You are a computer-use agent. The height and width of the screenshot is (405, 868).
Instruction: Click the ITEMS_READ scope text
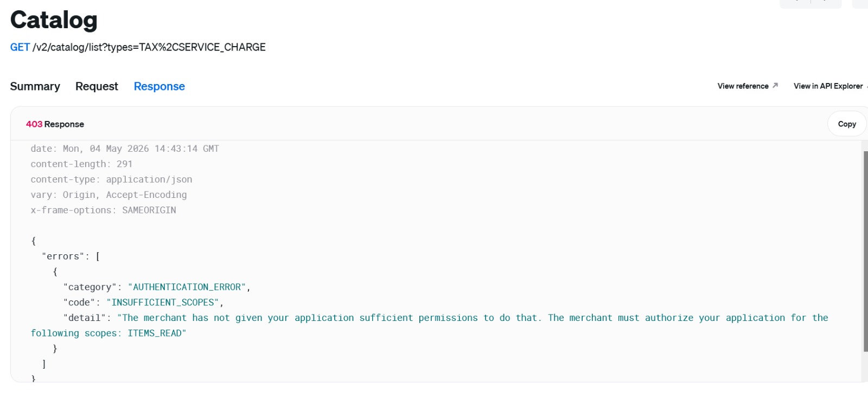pos(157,333)
